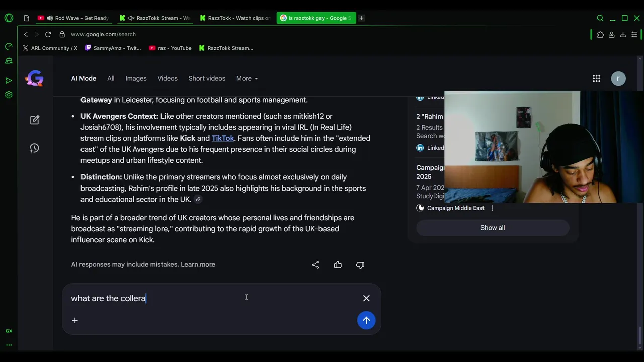Open the downloads panel
This screenshot has width=644, height=362.
[x=623, y=34]
